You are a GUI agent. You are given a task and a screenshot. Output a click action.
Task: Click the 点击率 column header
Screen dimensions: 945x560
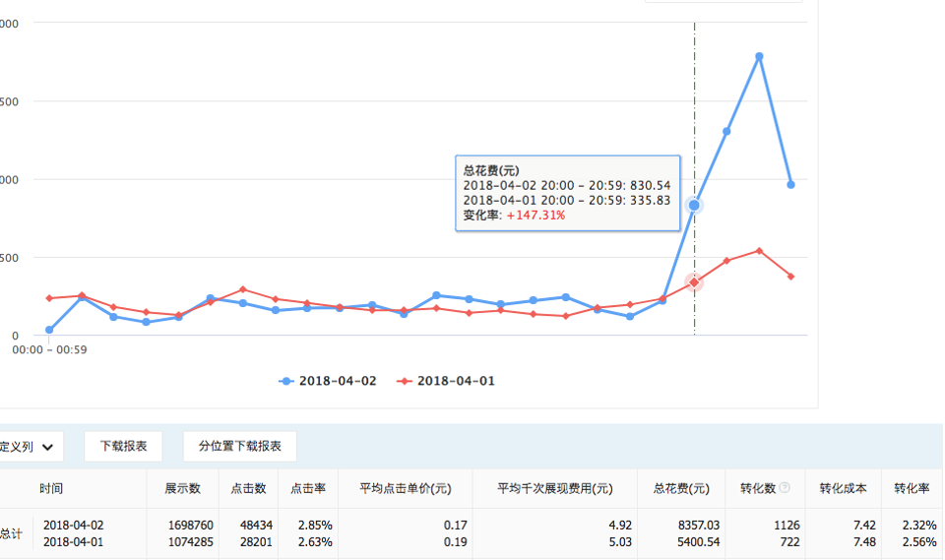(x=308, y=488)
